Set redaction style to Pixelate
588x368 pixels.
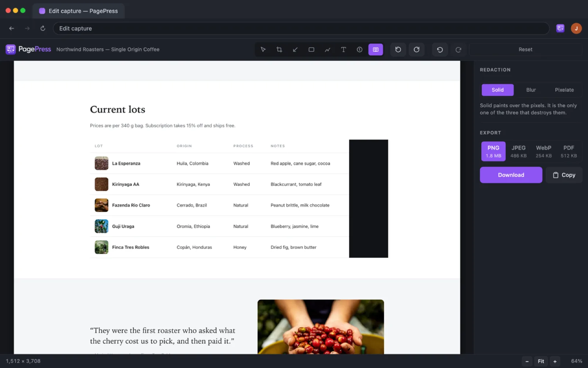564,90
